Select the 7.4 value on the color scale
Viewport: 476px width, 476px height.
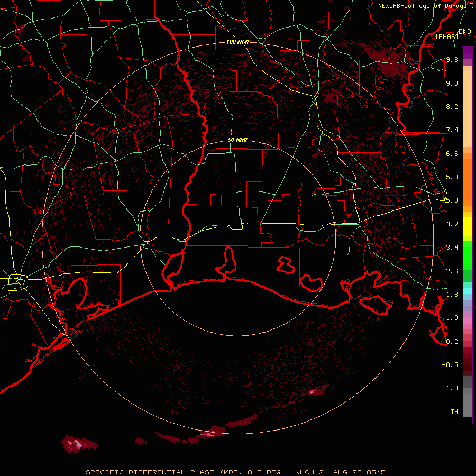(452, 130)
